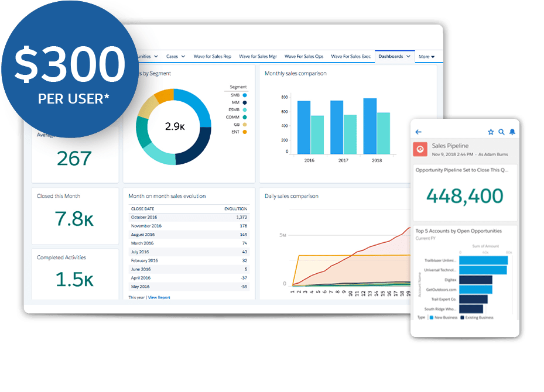The width and height of the screenshot is (544, 392).
Task: Tap the search icon on the mobile panel
Action: [501, 132]
